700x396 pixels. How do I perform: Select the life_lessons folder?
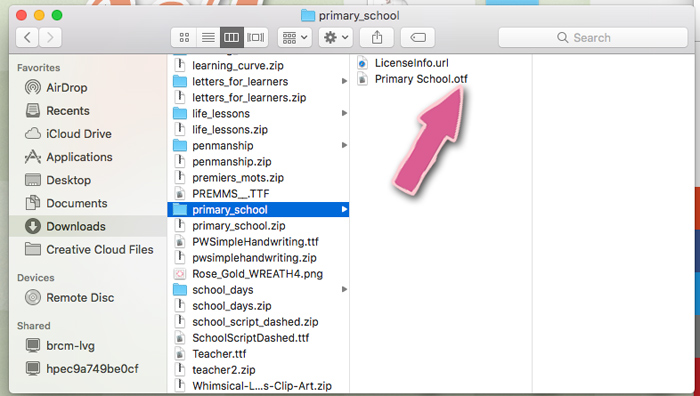tap(258, 114)
